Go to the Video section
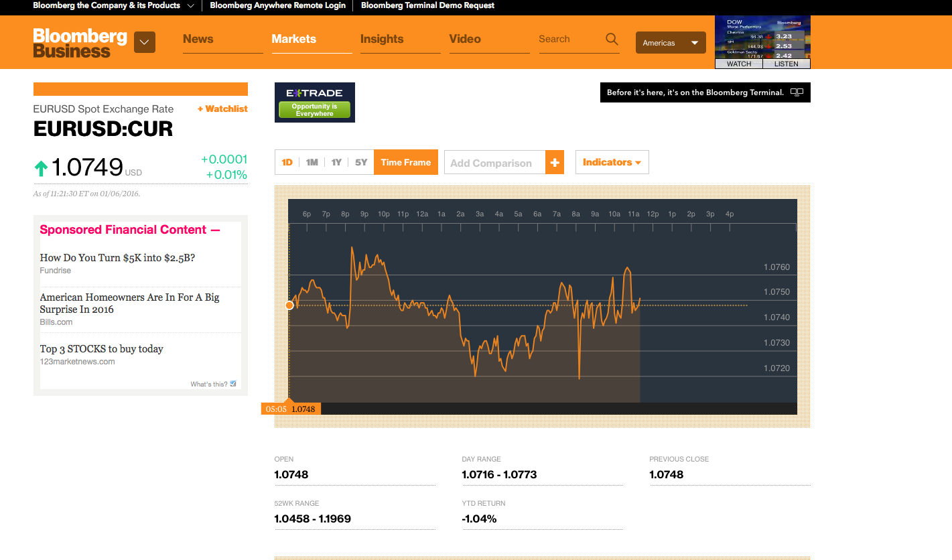 [x=465, y=39]
